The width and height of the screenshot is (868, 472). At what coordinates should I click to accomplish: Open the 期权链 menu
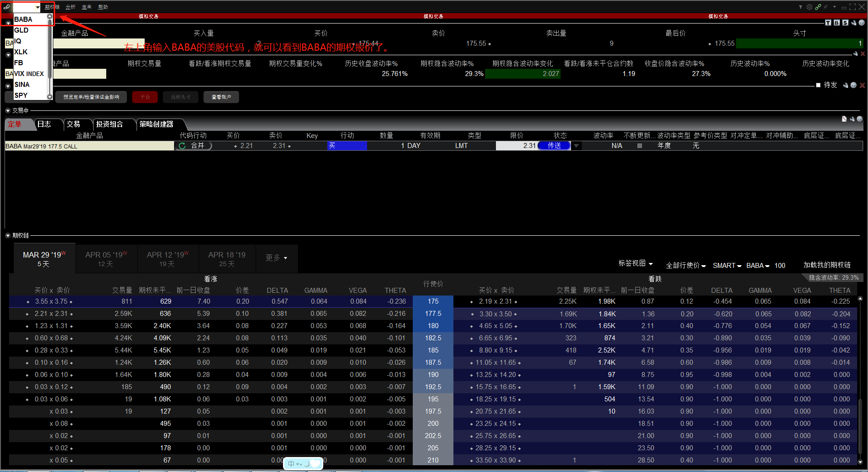click(52, 7)
